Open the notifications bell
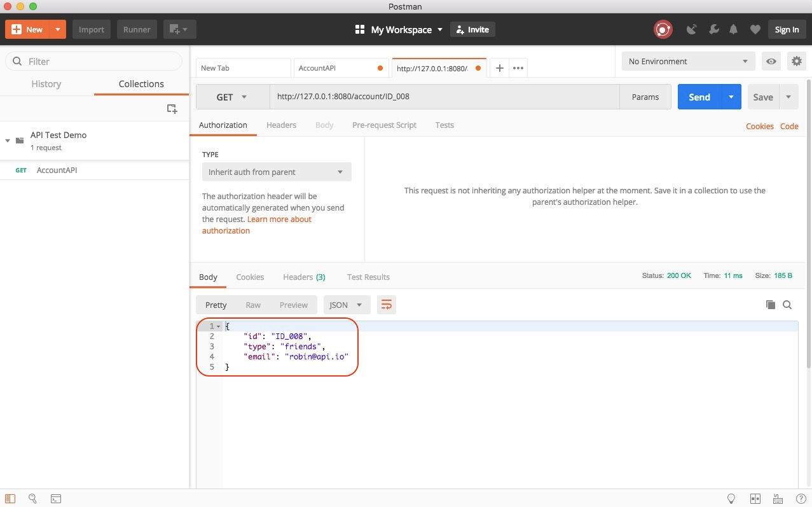Image resolution: width=812 pixels, height=507 pixels. (x=734, y=29)
